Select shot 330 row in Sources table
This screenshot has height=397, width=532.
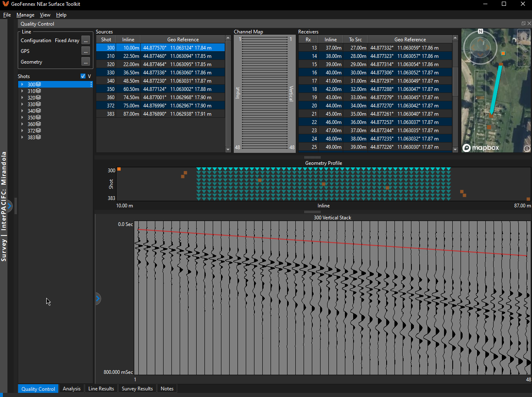click(161, 72)
